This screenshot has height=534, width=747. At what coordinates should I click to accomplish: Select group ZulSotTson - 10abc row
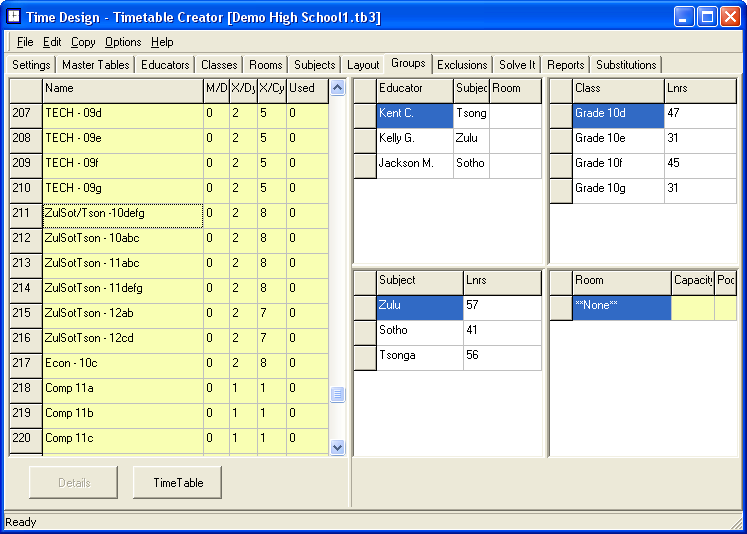[122, 238]
